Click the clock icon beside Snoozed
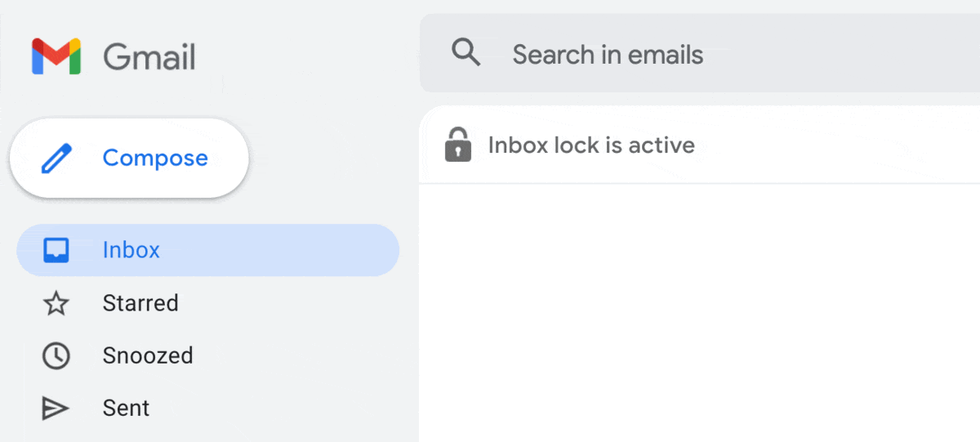Viewport: 980px width, 442px height. (x=56, y=356)
